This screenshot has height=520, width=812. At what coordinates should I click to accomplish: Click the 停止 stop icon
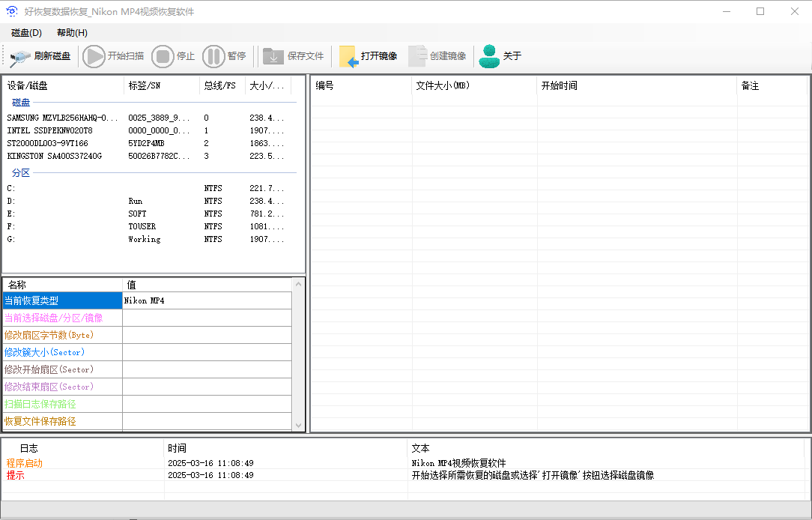pyautogui.click(x=163, y=56)
